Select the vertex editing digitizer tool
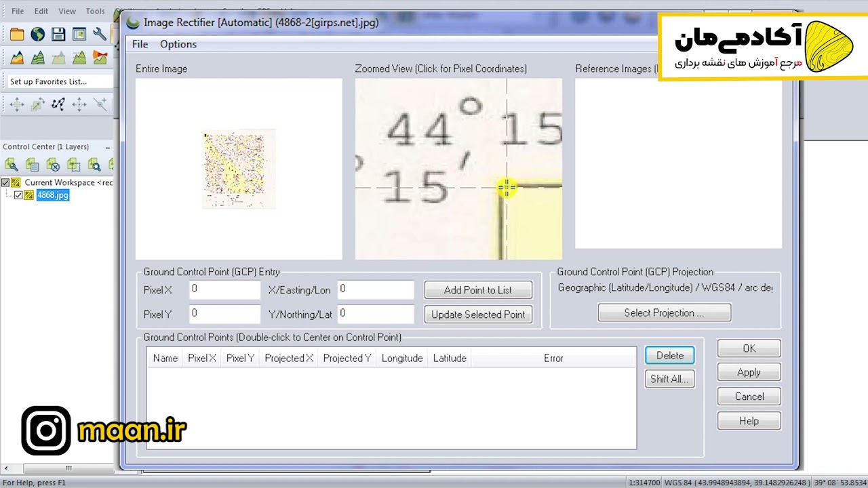This screenshot has height=488, width=868. (x=58, y=104)
